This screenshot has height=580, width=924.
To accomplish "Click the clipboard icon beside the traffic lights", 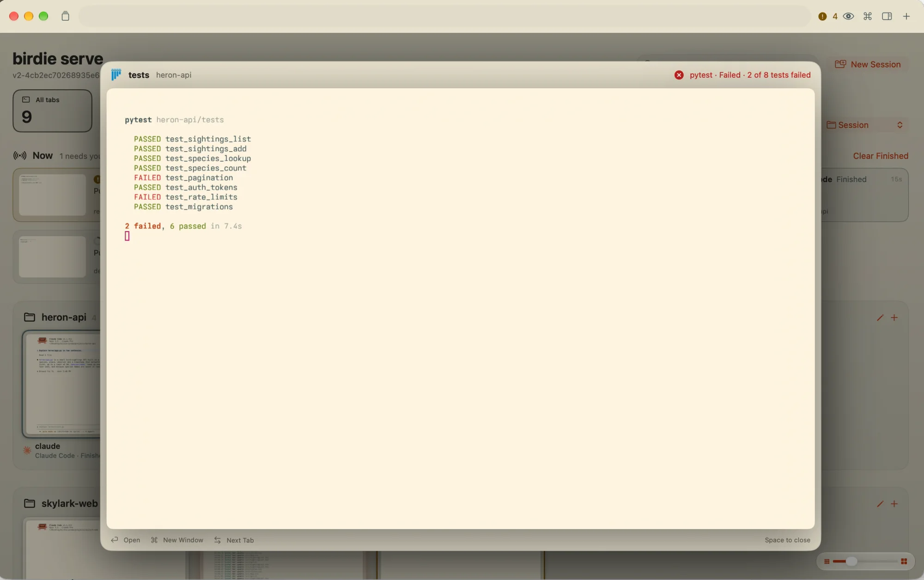I will (x=65, y=16).
